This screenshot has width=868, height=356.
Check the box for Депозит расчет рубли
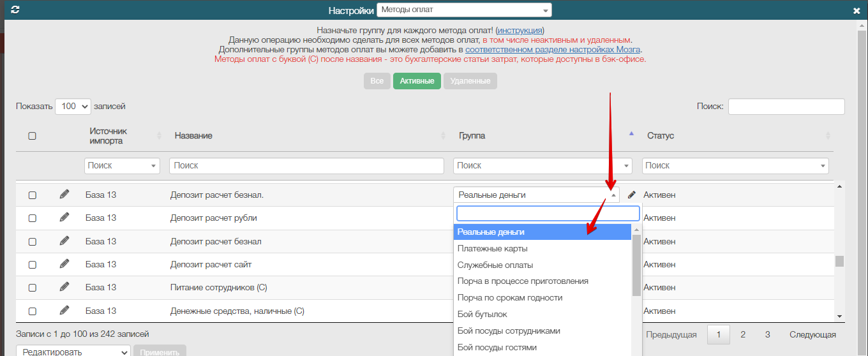click(33, 218)
